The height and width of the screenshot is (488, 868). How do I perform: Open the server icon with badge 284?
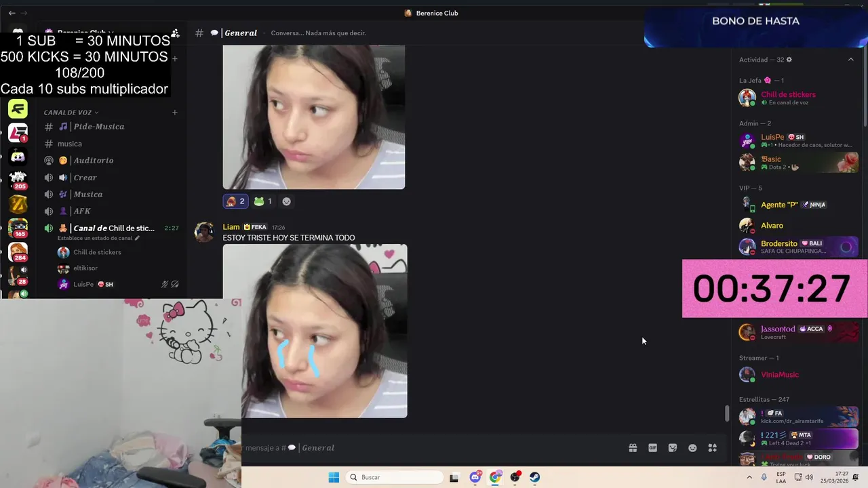[x=18, y=251]
